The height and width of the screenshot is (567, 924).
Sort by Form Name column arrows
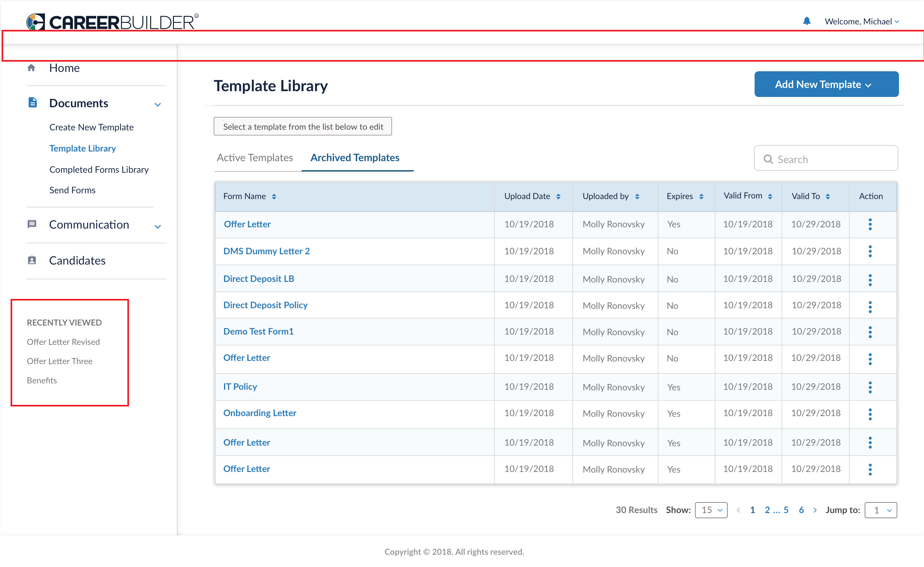274,196
